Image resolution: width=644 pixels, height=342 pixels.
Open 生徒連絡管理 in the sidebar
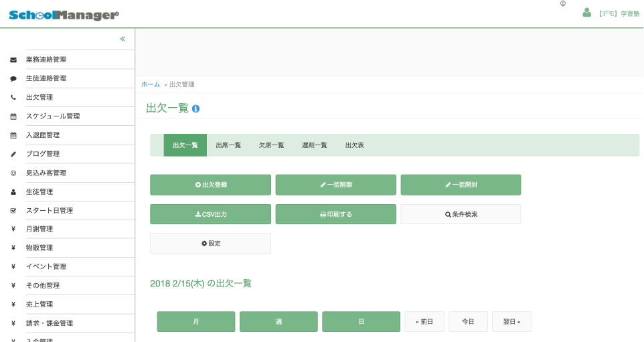(46, 78)
